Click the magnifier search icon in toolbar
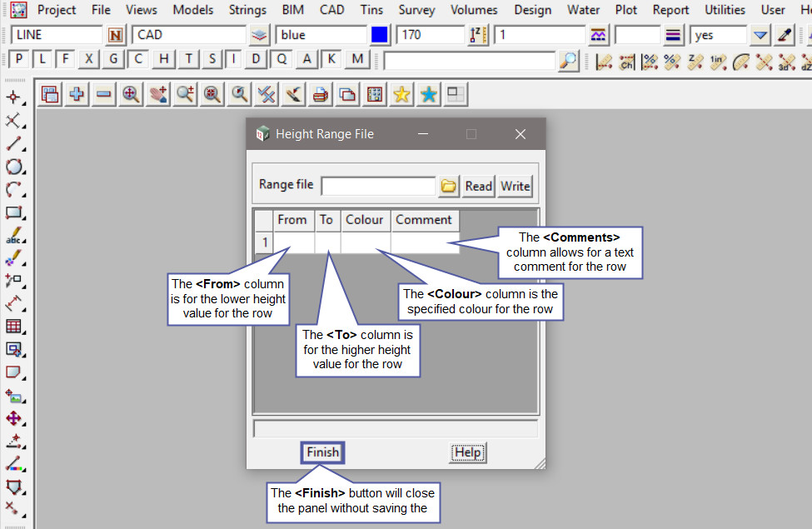812x529 pixels. 568,61
